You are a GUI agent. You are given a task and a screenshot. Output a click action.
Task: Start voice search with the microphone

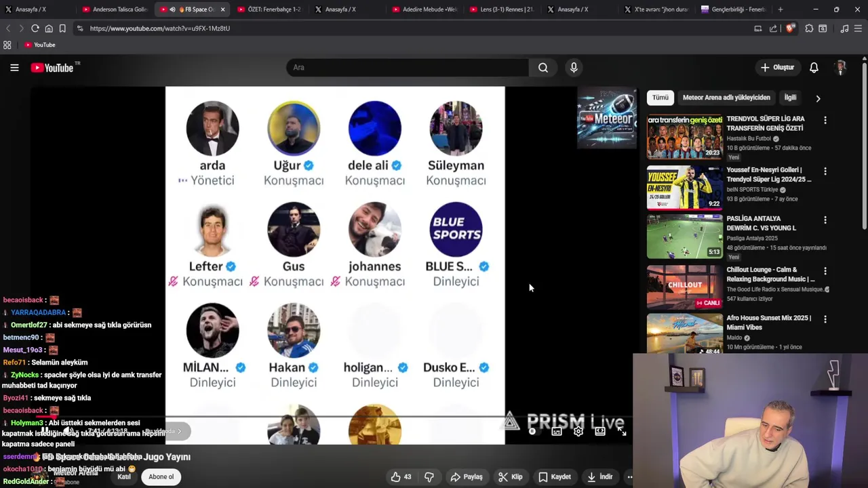[574, 67]
